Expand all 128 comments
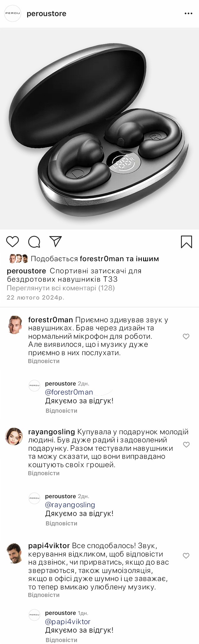 pyautogui.click(x=61, y=288)
